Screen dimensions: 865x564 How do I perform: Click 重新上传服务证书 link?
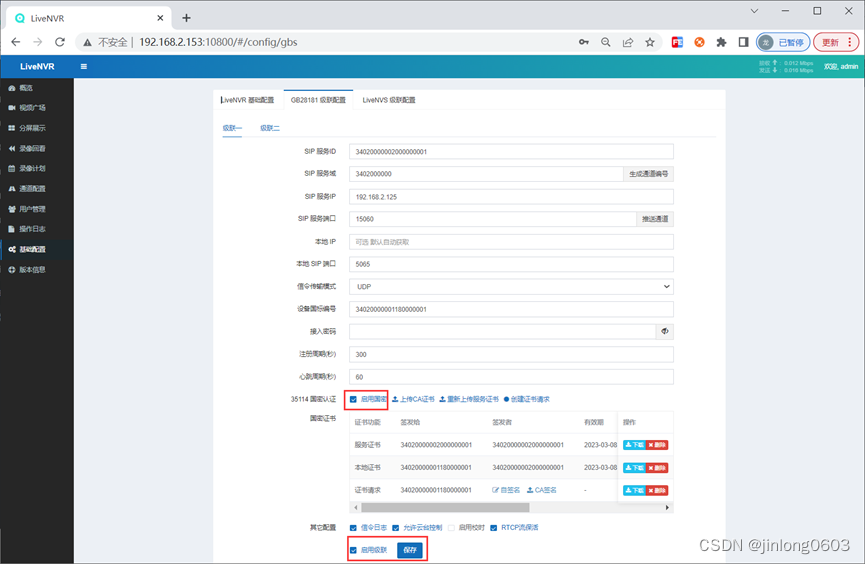coord(469,400)
